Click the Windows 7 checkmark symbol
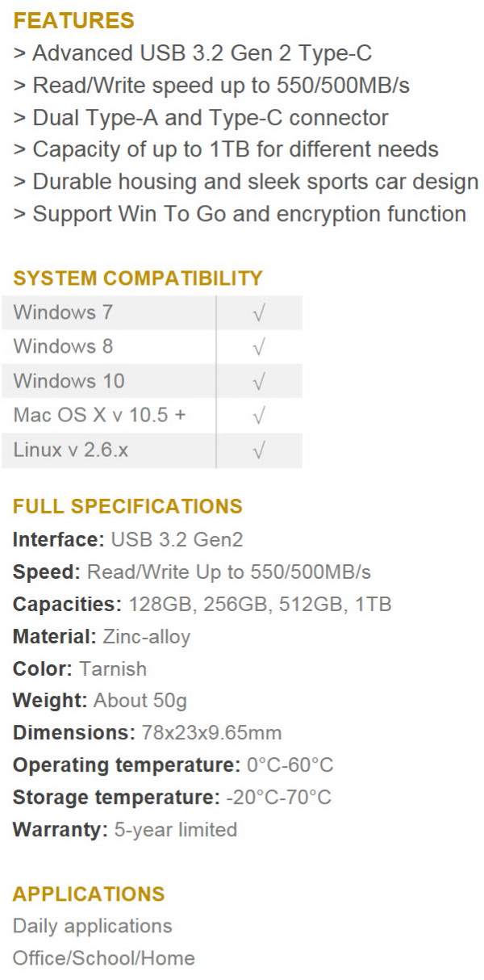The image size is (484, 980). tap(259, 313)
